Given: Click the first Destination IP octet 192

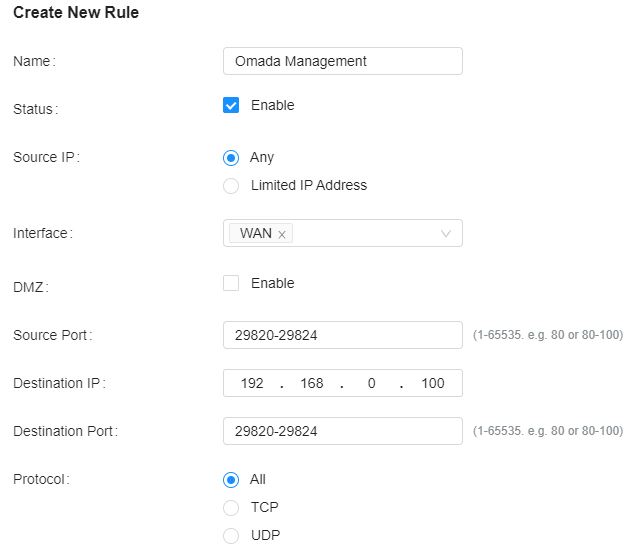Looking at the screenshot, I should [x=252, y=383].
